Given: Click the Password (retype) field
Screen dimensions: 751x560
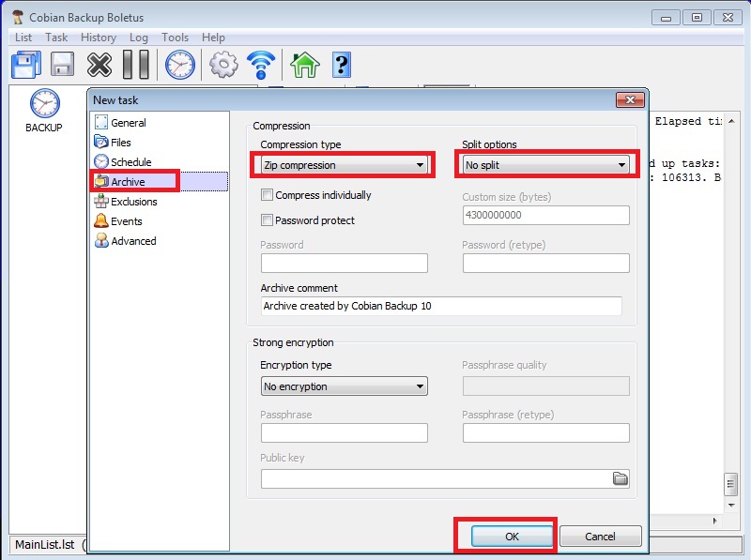Looking at the screenshot, I should [x=546, y=263].
